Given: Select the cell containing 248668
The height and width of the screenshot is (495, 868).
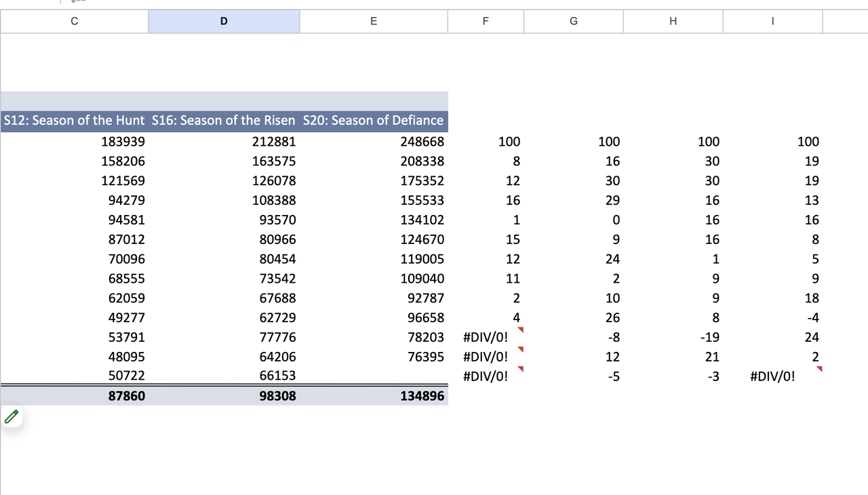Looking at the screenshot, I should coord(374,141).
